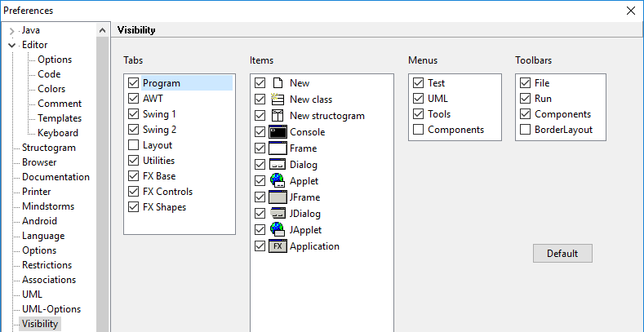
Task: Enable the Layout tab checkbox
Action: (134, 145)
